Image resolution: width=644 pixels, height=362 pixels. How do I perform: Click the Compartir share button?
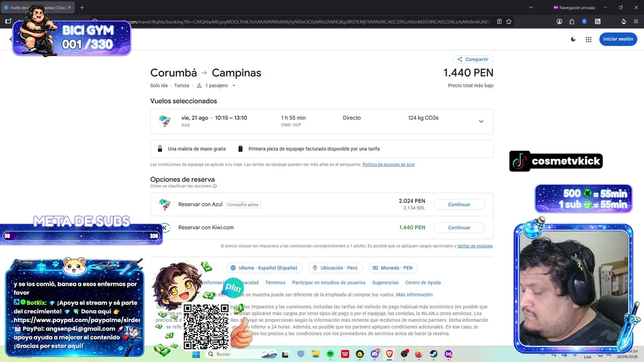[x=473, y=59]
